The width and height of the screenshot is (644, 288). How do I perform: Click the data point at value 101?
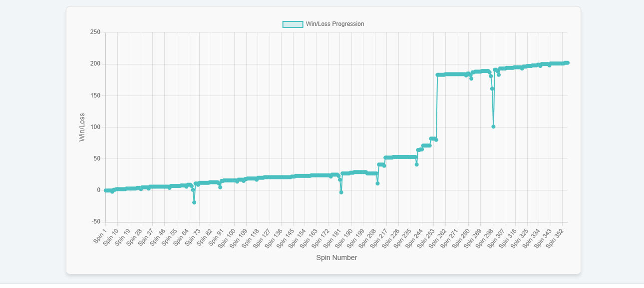[x=493, y=126]
